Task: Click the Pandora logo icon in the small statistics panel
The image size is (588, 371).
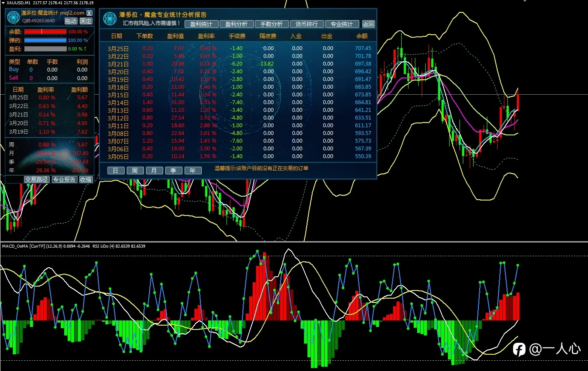Action: click(x=14, y=16)
